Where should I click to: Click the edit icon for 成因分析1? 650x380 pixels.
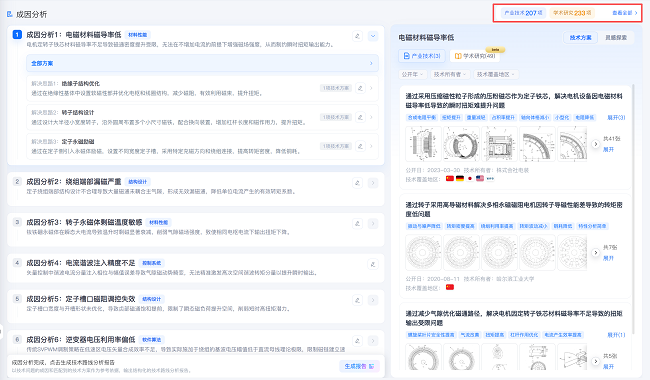pyautogui.click(x=357, y=36)
